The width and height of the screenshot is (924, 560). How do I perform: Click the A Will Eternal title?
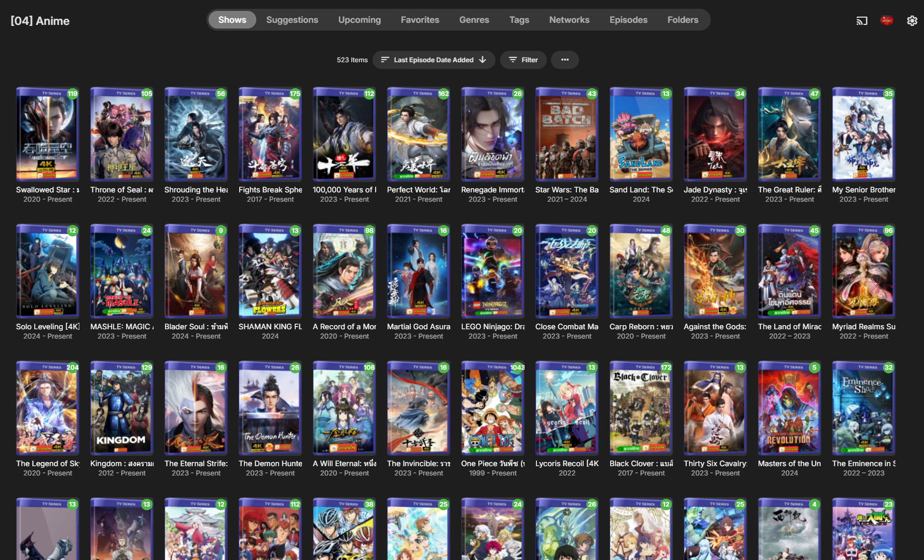(344, 464)
